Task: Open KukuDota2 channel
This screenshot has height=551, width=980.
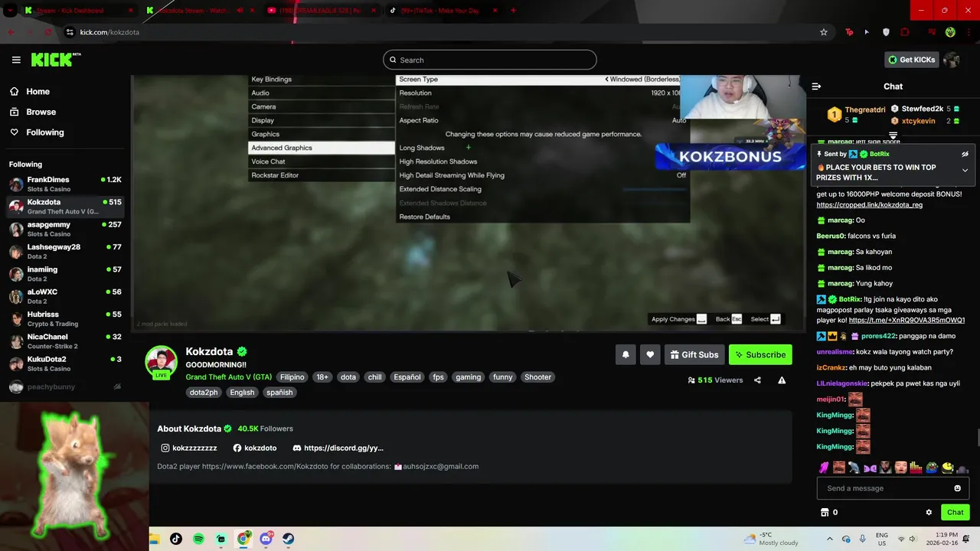Action: 65,363
